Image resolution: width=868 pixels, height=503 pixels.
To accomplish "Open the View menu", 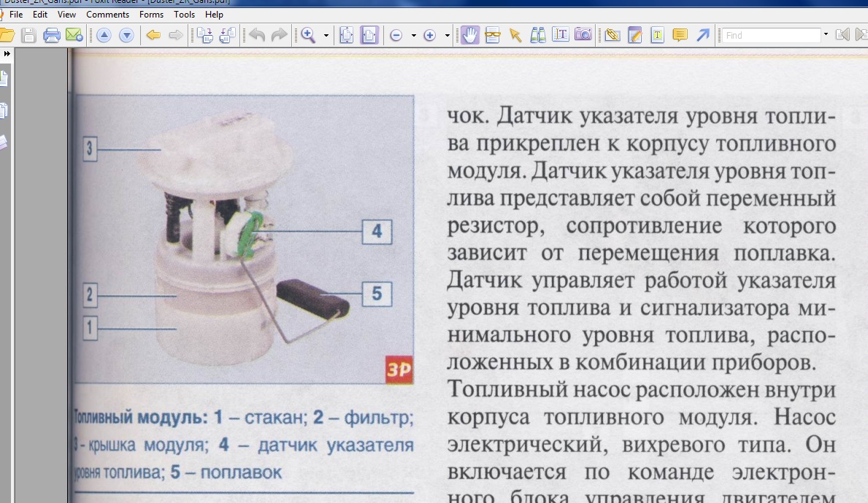I will pos(66,15).
